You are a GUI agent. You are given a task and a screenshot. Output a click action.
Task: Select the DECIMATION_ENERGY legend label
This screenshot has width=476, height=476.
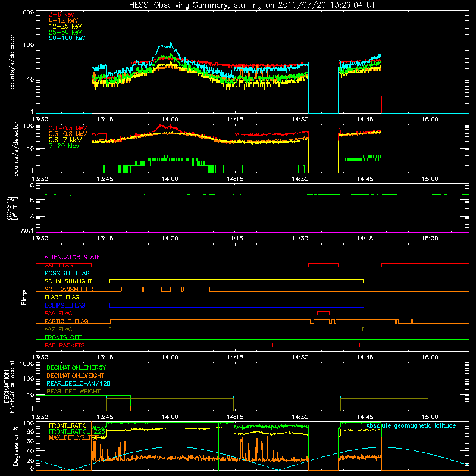[x=76, y=368]
